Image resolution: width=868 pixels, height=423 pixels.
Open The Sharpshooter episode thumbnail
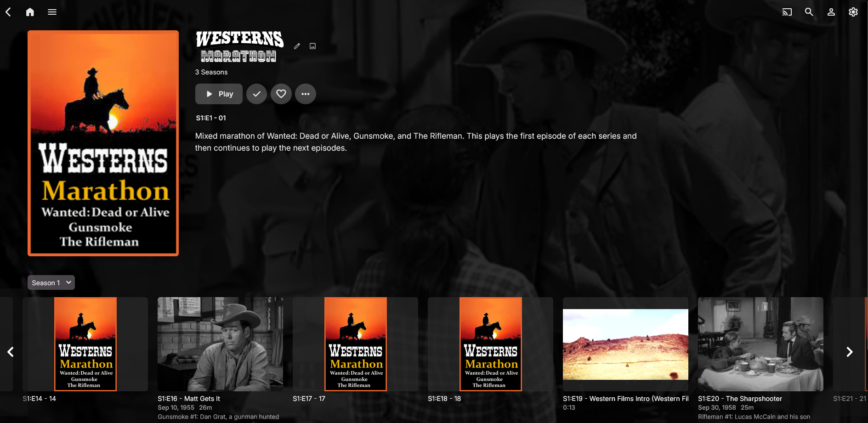[x=760, y=344]
